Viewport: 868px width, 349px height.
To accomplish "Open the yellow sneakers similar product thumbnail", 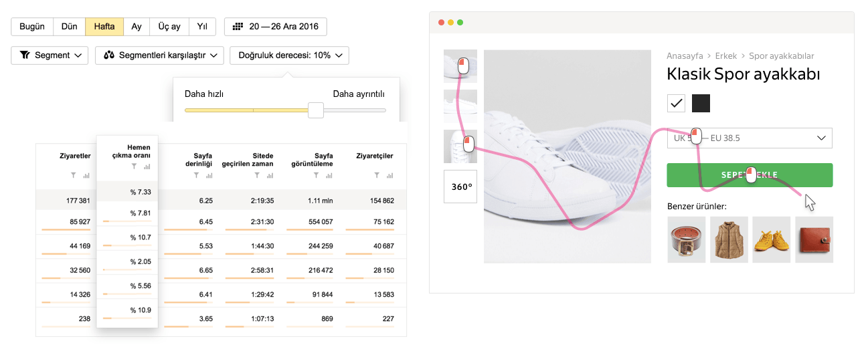I will (x=772, y=239).
